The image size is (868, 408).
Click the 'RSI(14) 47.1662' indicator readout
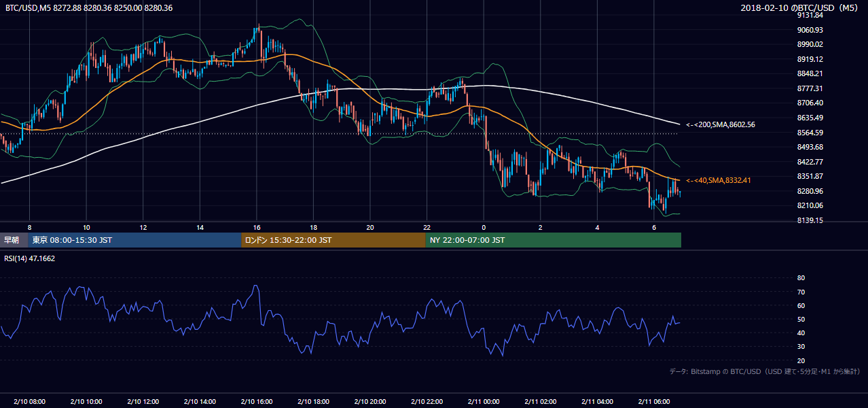tap(30, 258)
